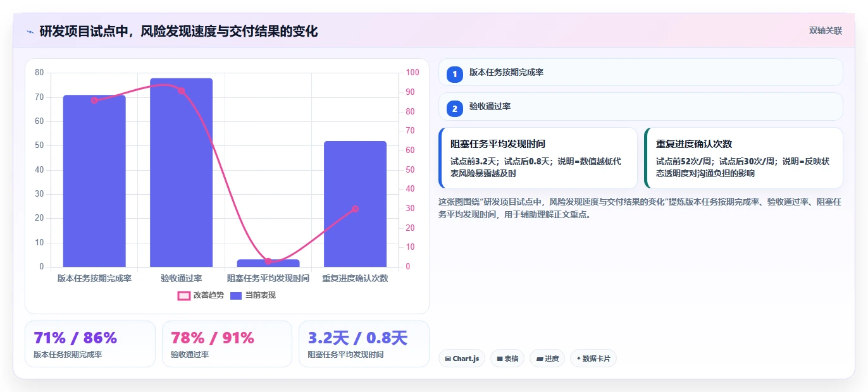The width and height of the screenshot is (868, 392).
Task: Click the trend line point above 版本任务按期完成率
Action: click(x=94, y=100)
